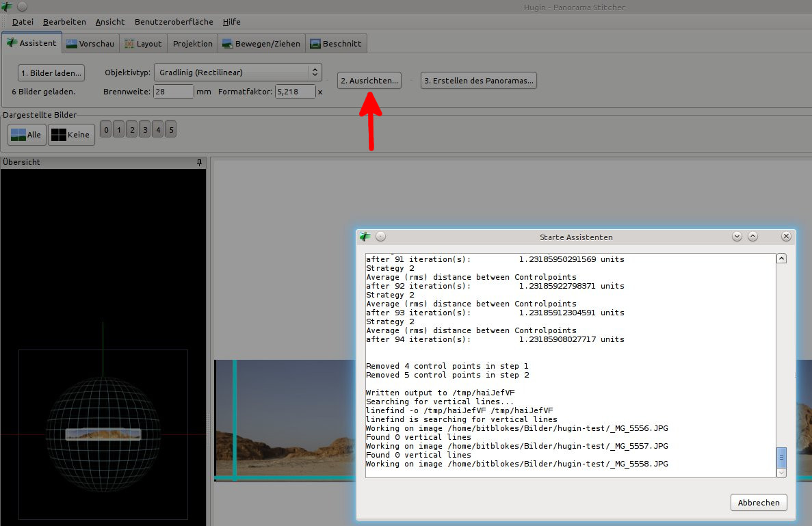Open the Hilfe menu
This screenshot has width=812, height=526.
click(231, 22)
